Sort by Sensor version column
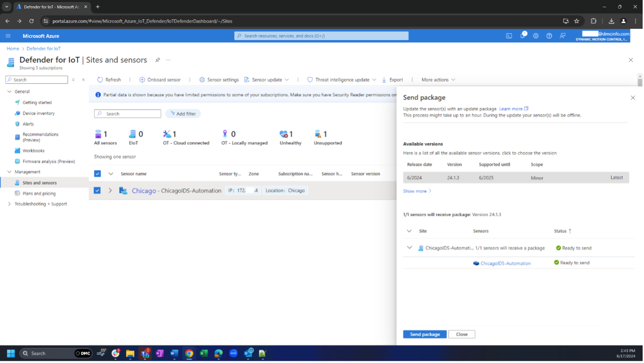The width and height of the screenshot is (644, 363). click(x=365, y=174)
